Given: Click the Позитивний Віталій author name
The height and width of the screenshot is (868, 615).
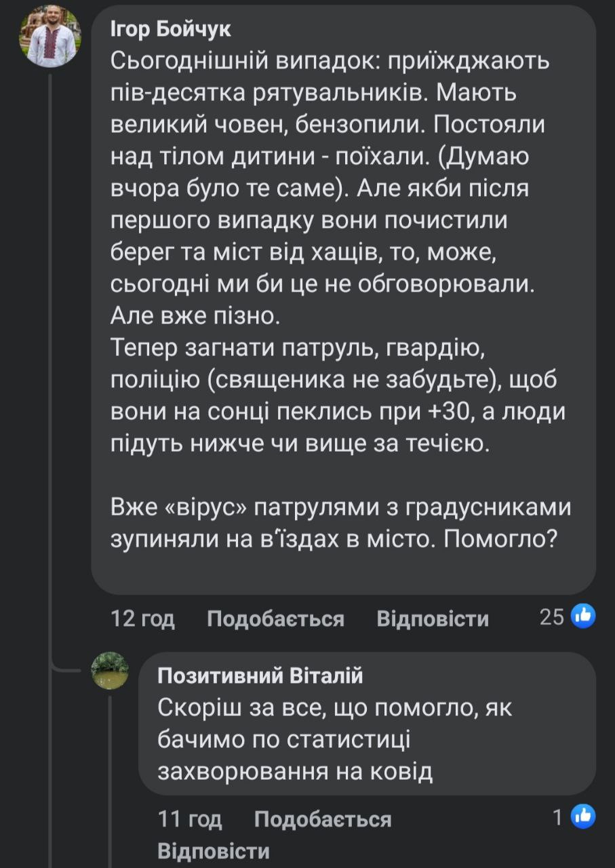Looking at the screenshot, I should [x=260, y=675].
